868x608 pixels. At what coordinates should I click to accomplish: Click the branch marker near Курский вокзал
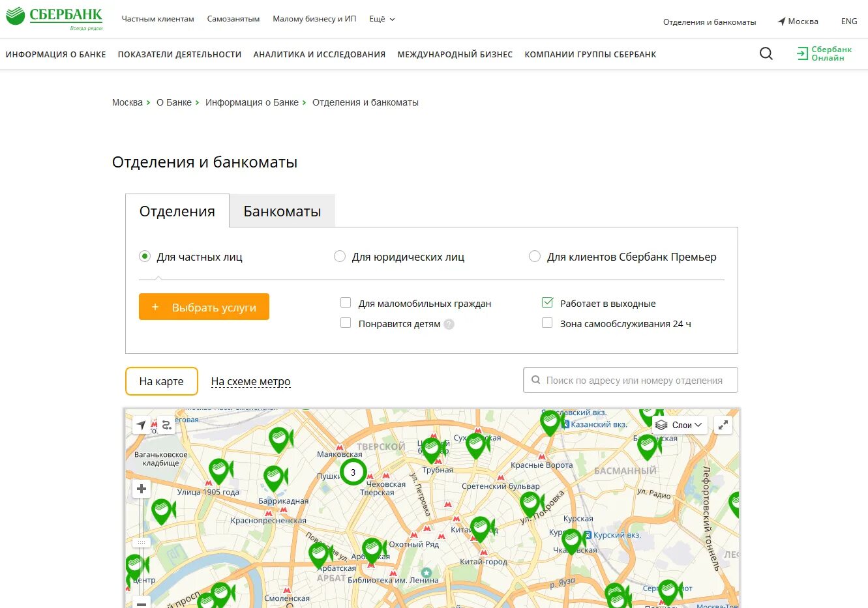[x=572, y=542]
